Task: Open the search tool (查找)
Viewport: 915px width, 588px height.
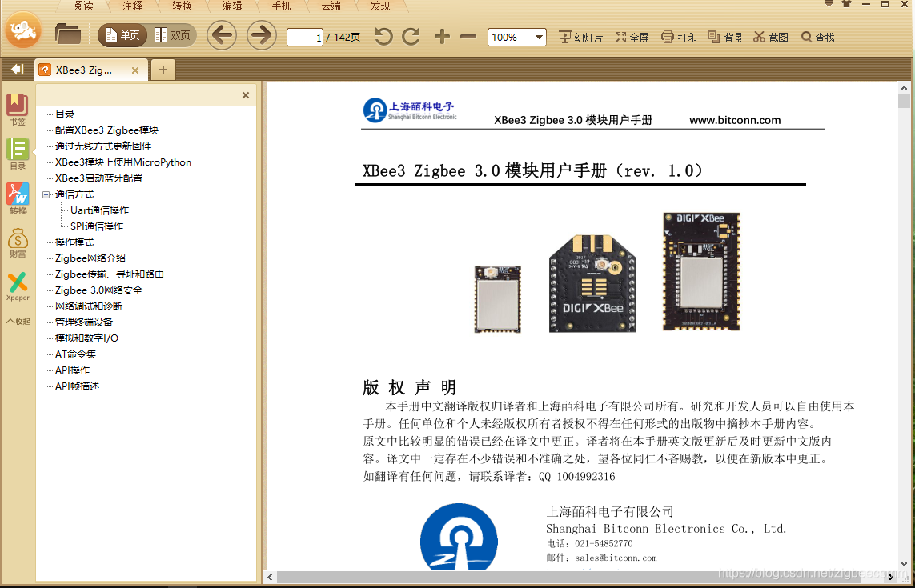Action: coord(817,38)
